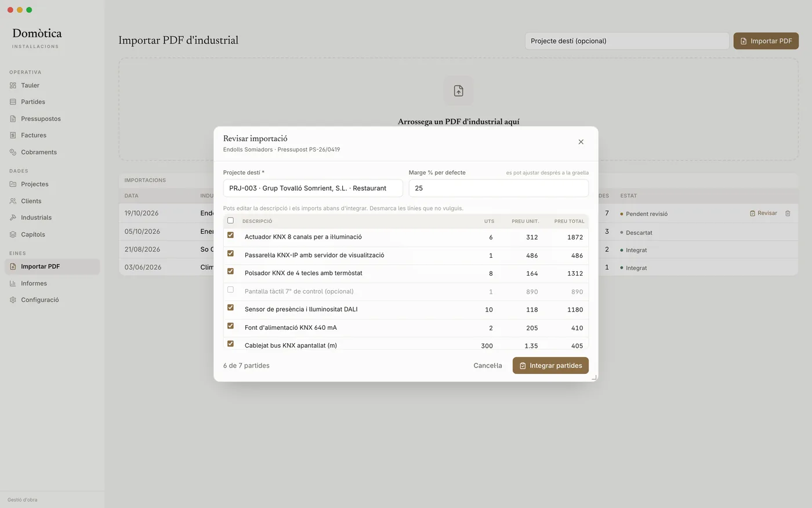Click the Configuració gear icon
The width and height of the screenshot is (812, 508).
tap(13, 300)
